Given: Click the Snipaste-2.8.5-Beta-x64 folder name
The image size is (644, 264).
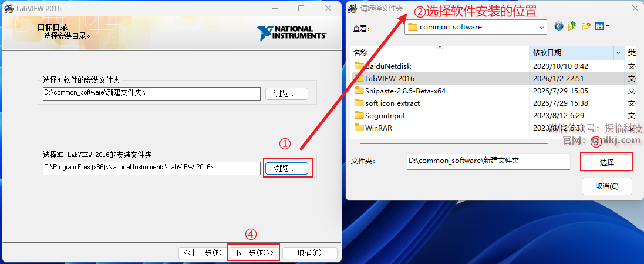Looking at the screenshot, I should [406, 91].
